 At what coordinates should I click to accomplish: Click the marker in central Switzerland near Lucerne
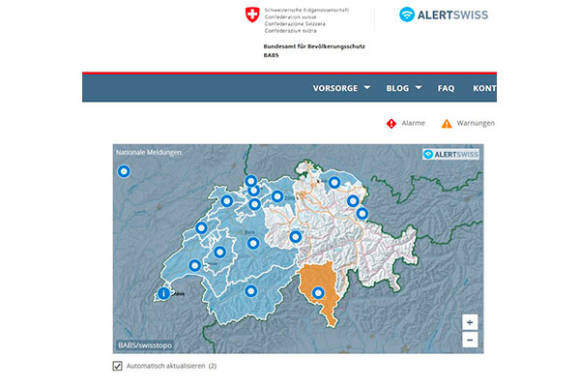(295, 237)
